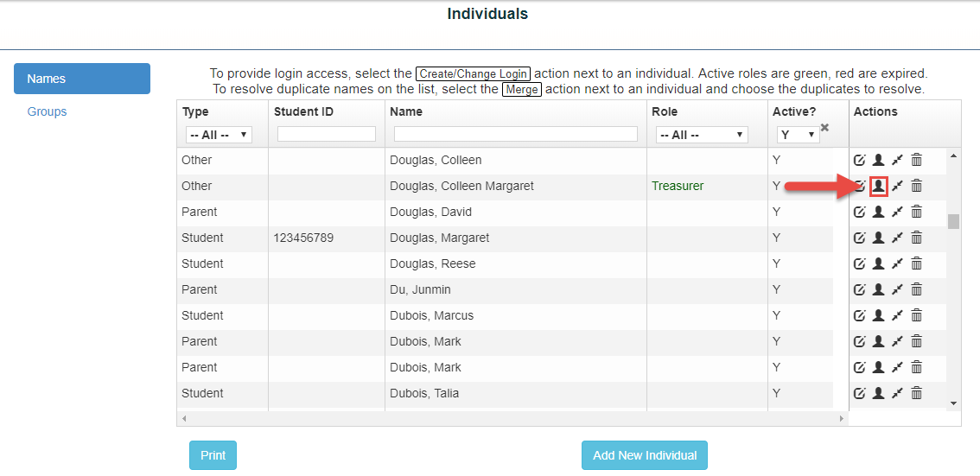Click the Print button
This screenshot has height=476, width=980.
213,455
